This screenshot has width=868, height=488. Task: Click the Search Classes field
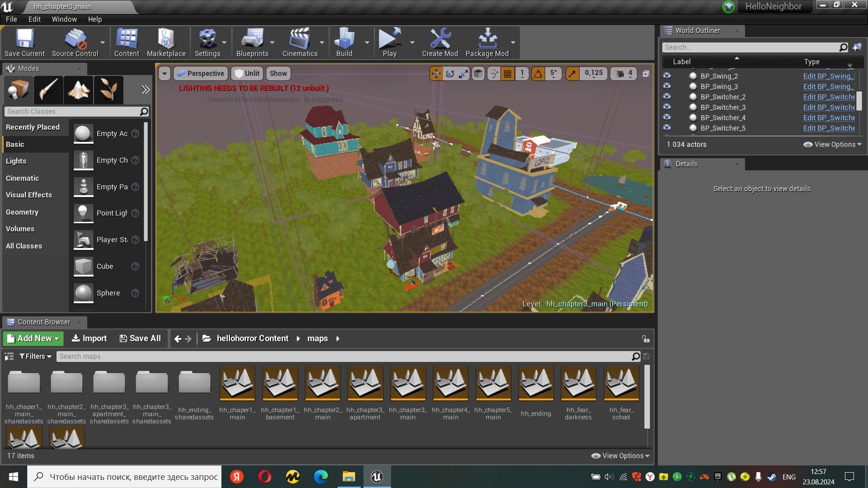(x=77, y=112)
